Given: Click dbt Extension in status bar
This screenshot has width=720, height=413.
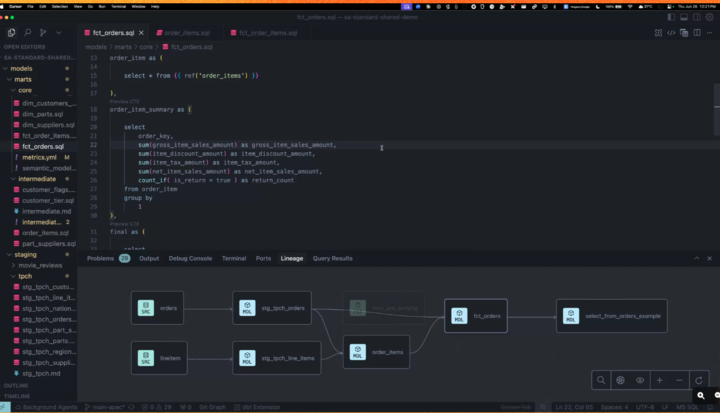Looking at the screenshot, I should point(257,407).
